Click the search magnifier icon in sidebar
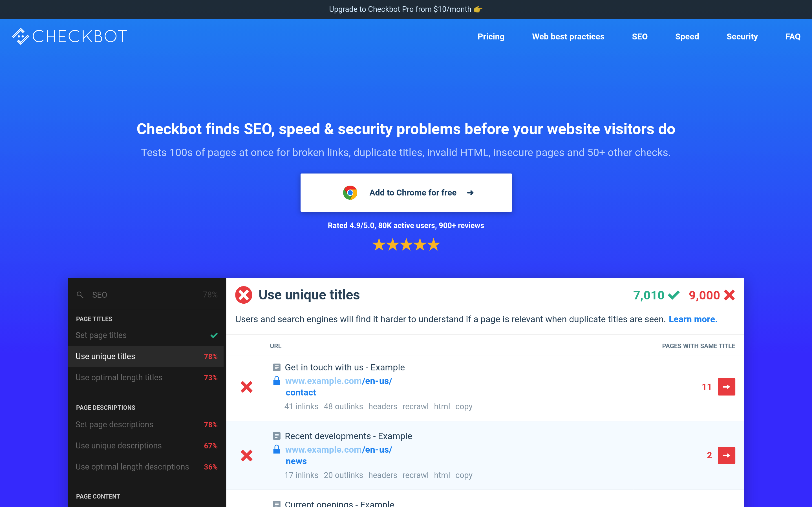The height and width of the screenshot is (507, 812). click(80, 295)
